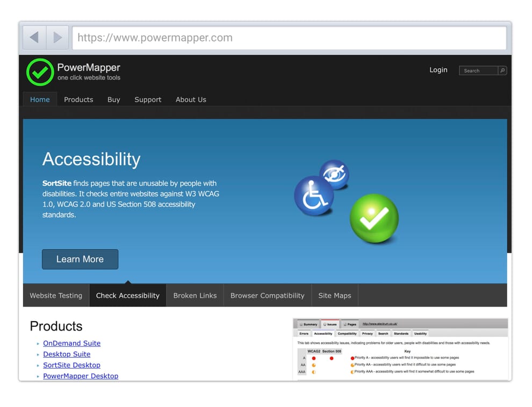Go back with the browser back arrow
The height and width of the screenshot is (407, 532).
click(x=34, y=37)
